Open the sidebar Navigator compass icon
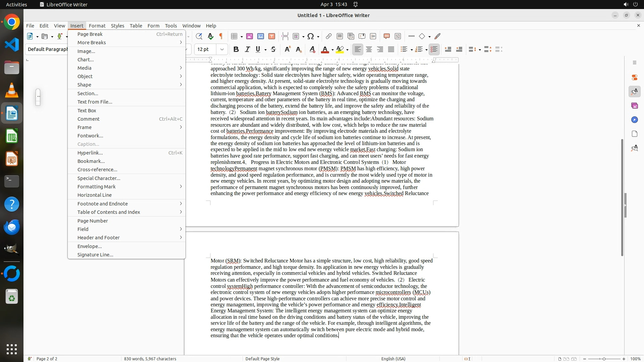Viewport: 644px width, 362px height. 634,120
